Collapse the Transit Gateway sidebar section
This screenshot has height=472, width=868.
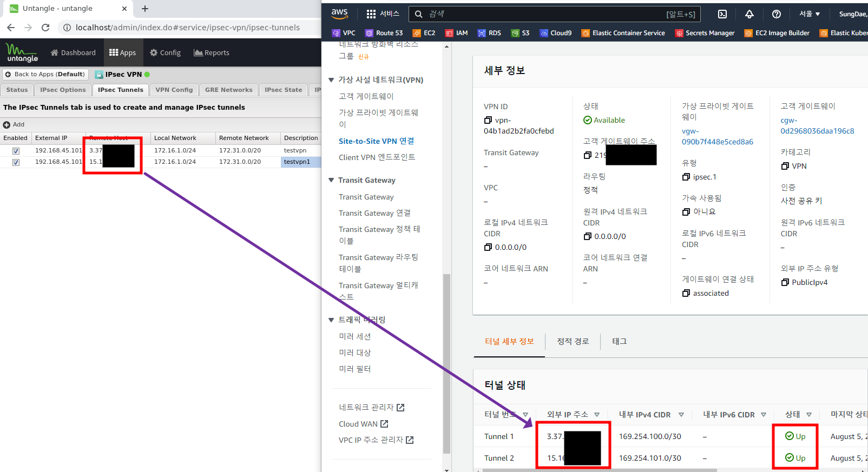(x=331, y=180)
